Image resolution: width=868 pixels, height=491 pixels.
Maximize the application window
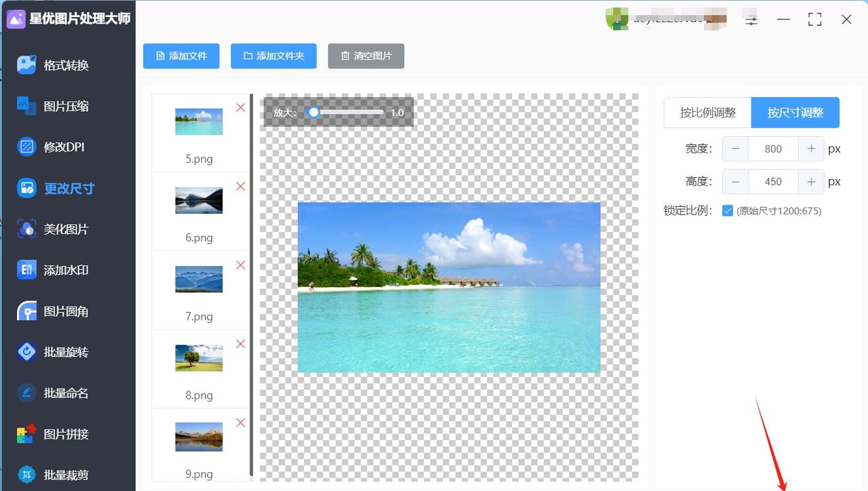pyautogui.click(x=815, y=20)
